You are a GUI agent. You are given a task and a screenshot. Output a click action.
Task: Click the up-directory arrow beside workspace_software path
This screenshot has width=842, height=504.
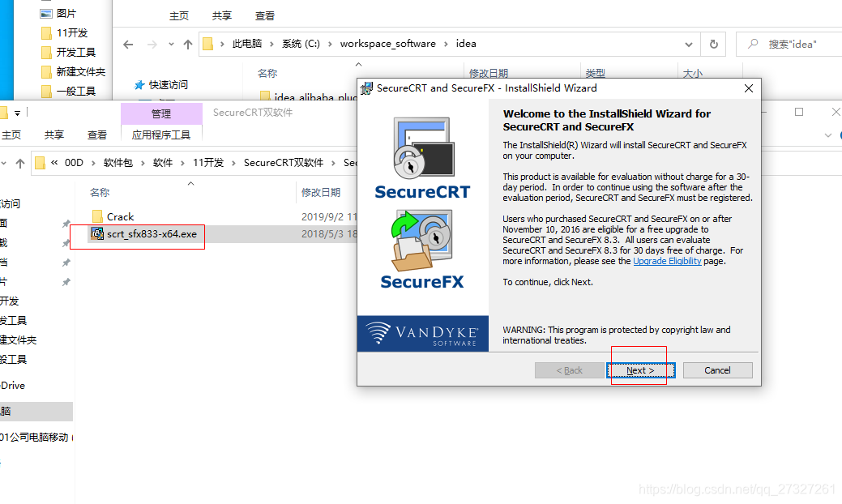(x=188, y=45)
